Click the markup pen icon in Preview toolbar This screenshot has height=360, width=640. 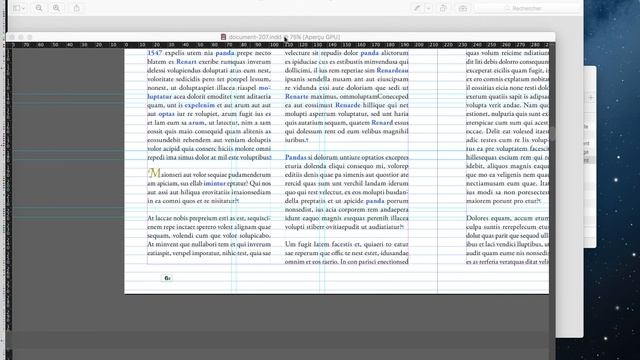pos(417,8)
